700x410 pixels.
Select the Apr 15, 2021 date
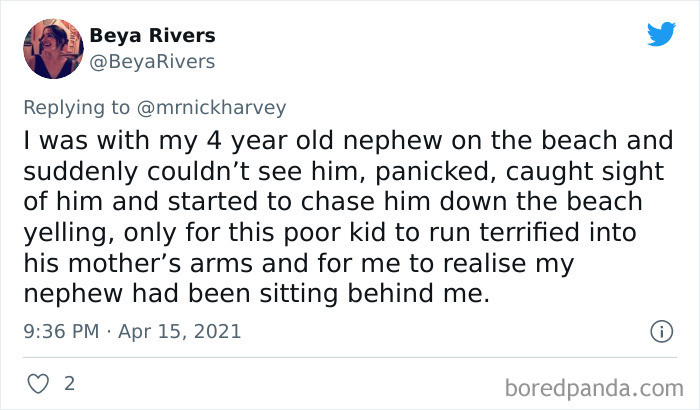coord(179,331)
